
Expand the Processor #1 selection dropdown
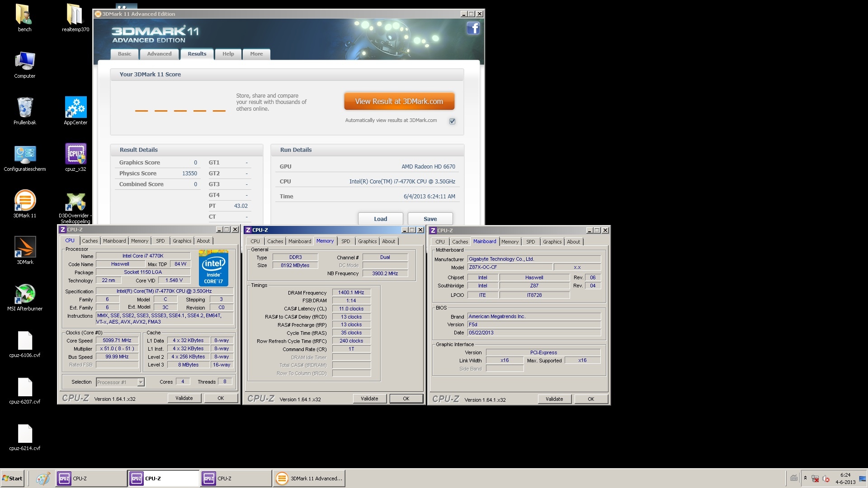click(141, 382)
